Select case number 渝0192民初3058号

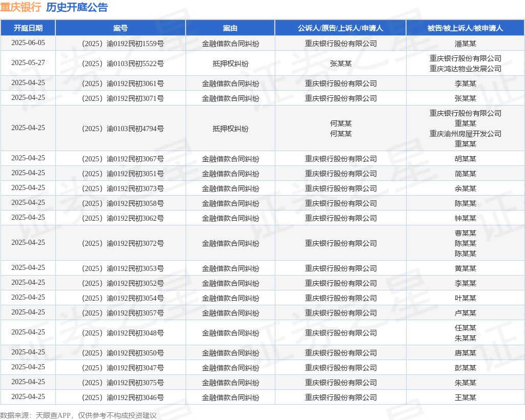click(135, 203)
